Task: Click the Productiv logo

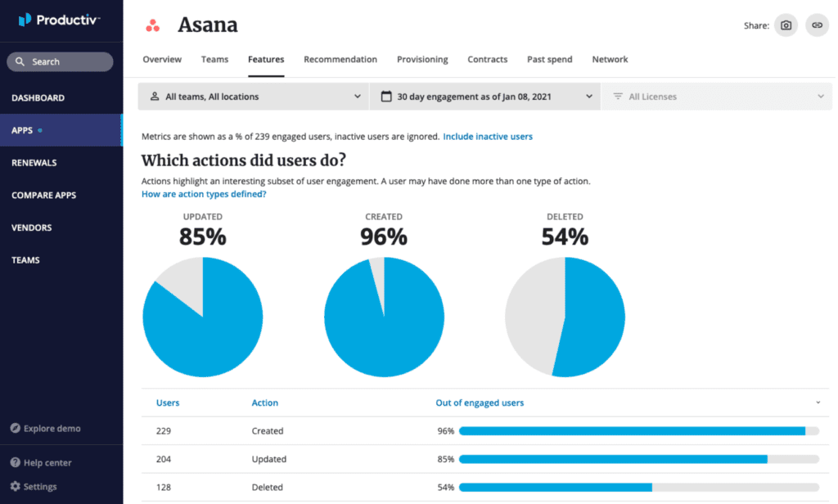Action: [59, 20]
